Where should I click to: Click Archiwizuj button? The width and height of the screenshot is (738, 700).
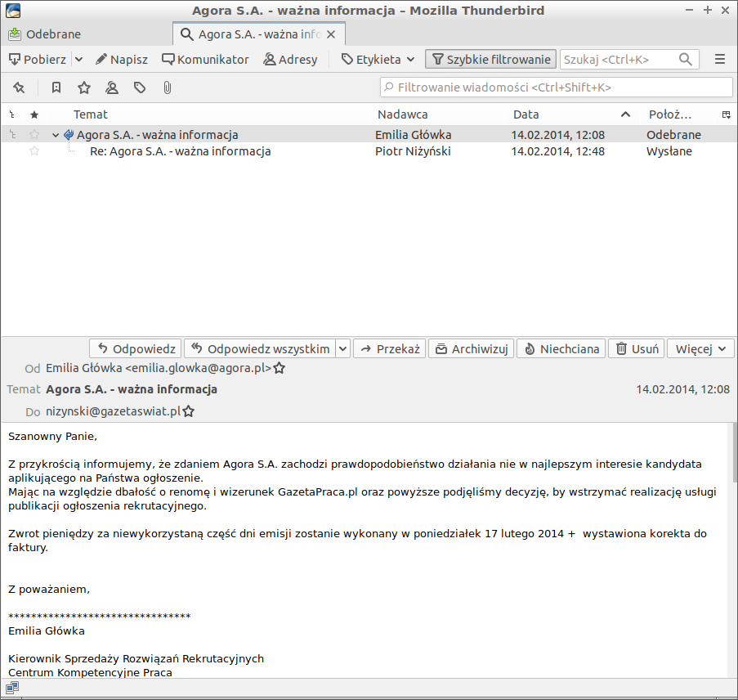point(471,349)
